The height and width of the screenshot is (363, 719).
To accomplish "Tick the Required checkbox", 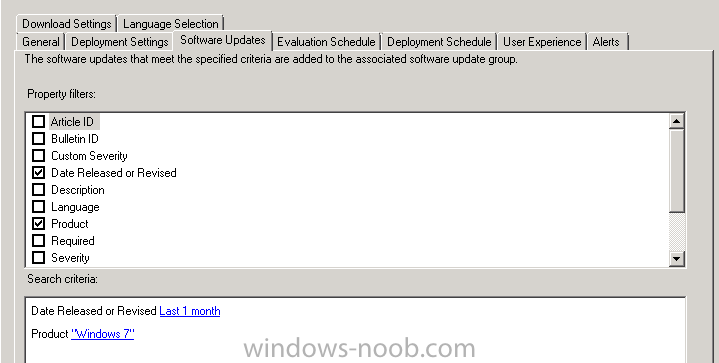I will pos(39,240).
